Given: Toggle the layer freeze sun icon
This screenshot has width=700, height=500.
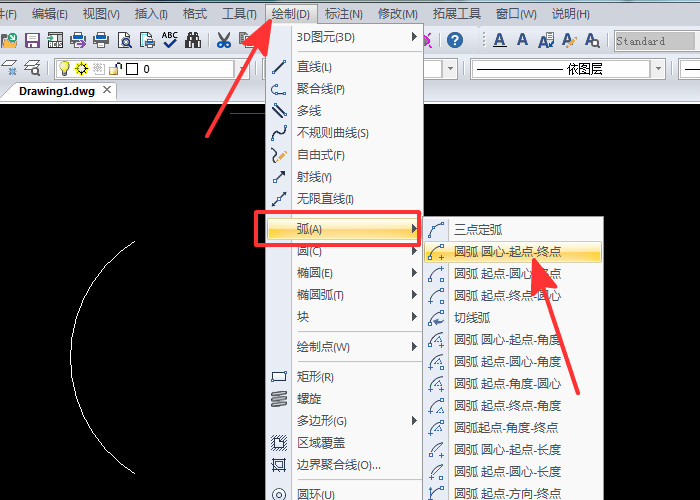Looking at the screenshot, I should [81, 69].
